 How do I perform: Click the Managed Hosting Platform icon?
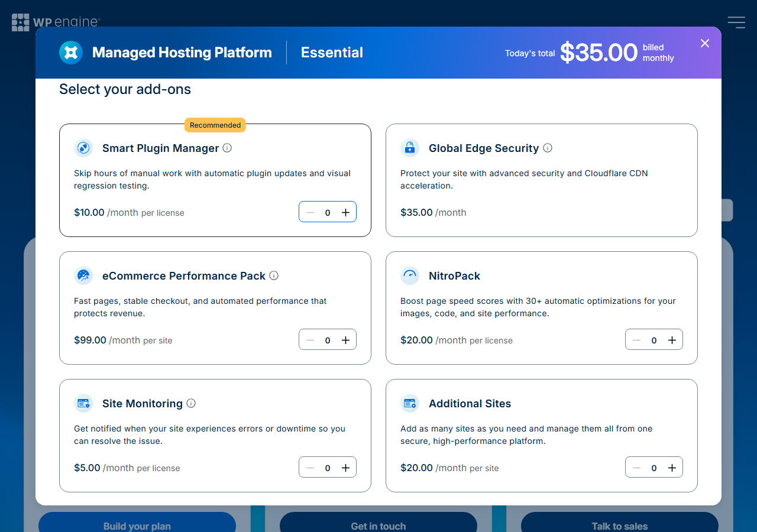(x=71, y=53)
